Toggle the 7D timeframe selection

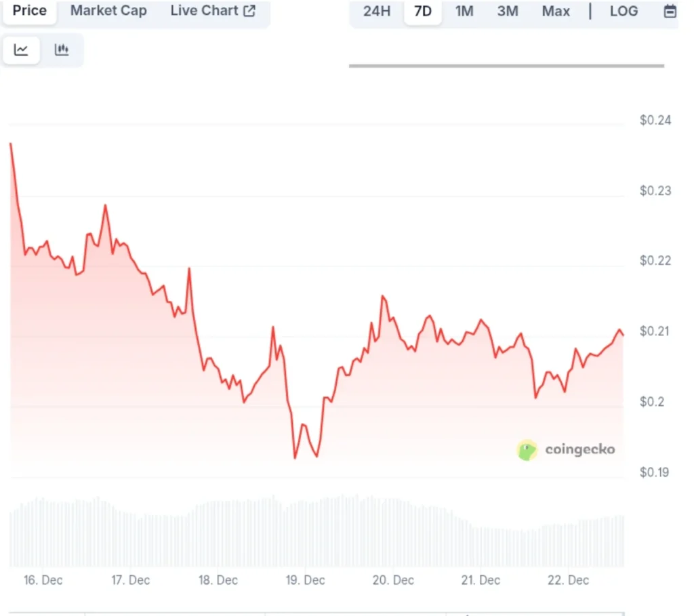coord(422,11)
